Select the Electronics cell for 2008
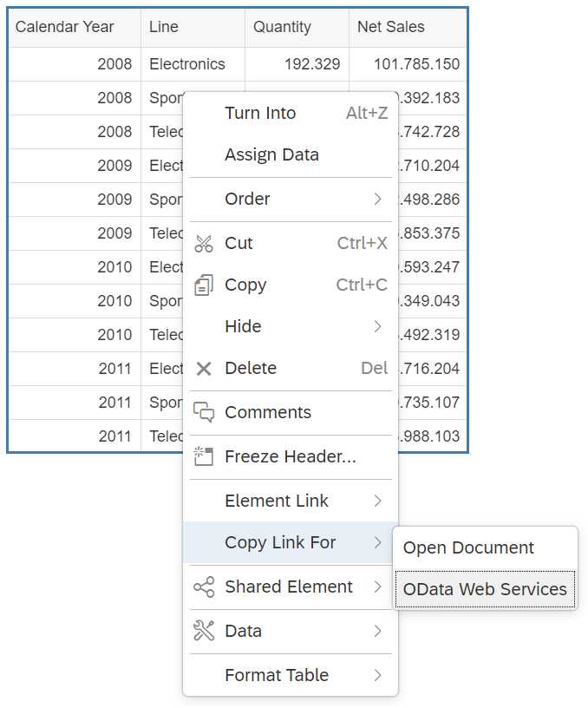588x708 pixels. click(193, 64)
